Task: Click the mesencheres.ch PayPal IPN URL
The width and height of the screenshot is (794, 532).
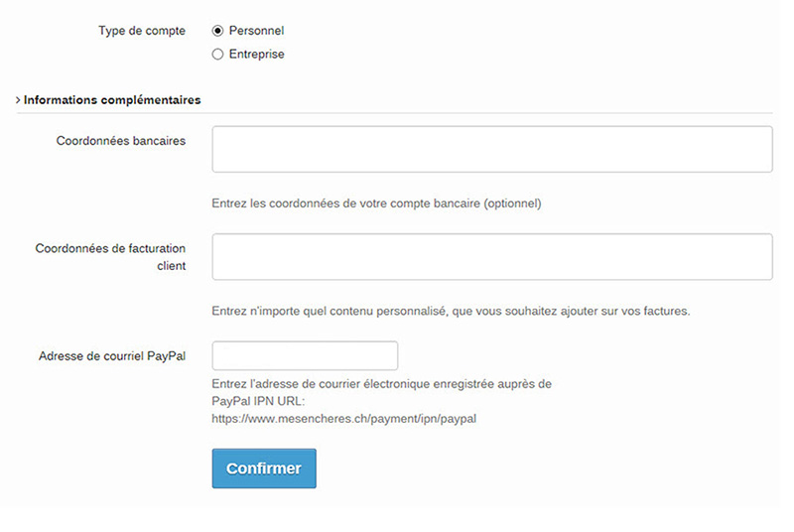Action: click(343, 419)
